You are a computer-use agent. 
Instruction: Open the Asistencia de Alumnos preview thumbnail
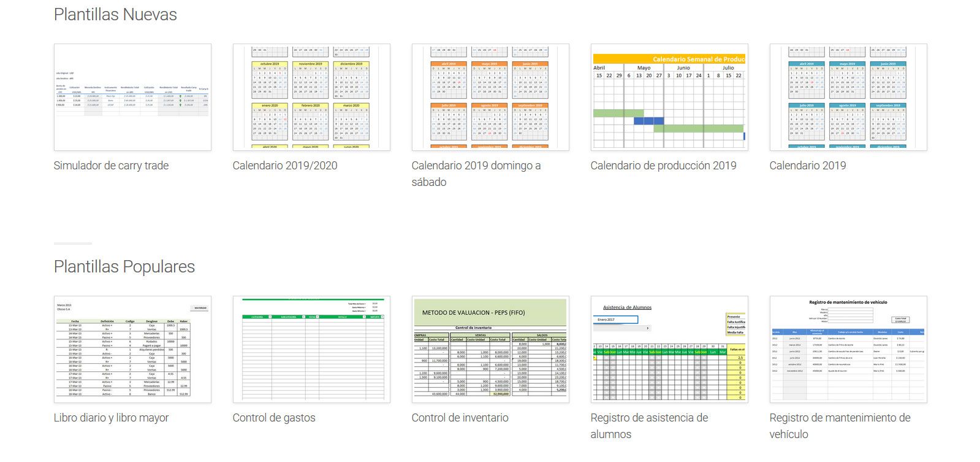pyautogui.click(x=669, y=349)
